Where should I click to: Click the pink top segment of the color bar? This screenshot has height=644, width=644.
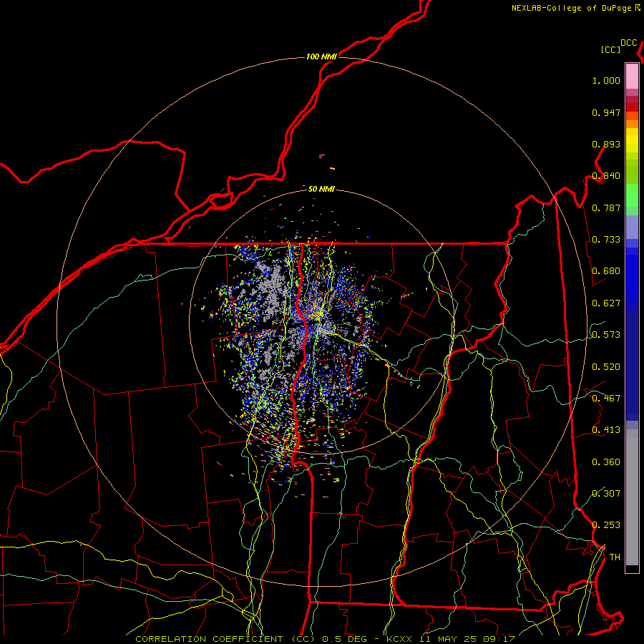[632, 76]
